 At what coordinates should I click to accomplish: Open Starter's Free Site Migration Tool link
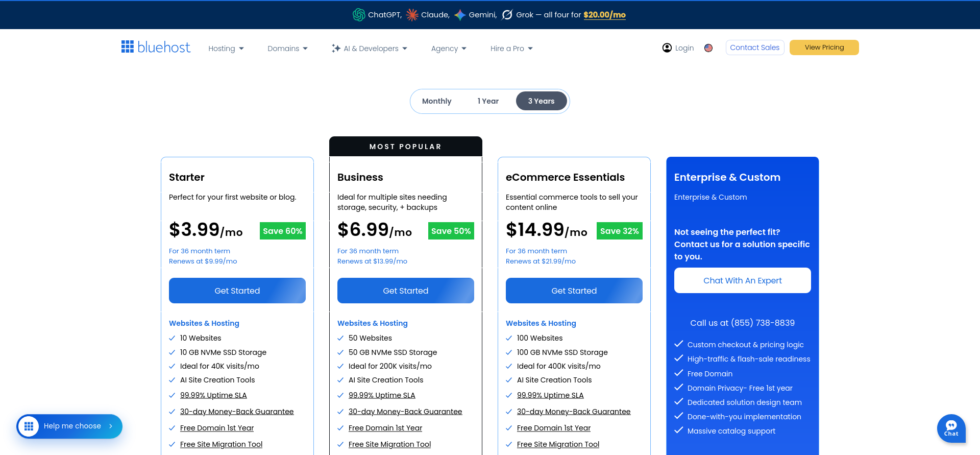pos(221,444)
